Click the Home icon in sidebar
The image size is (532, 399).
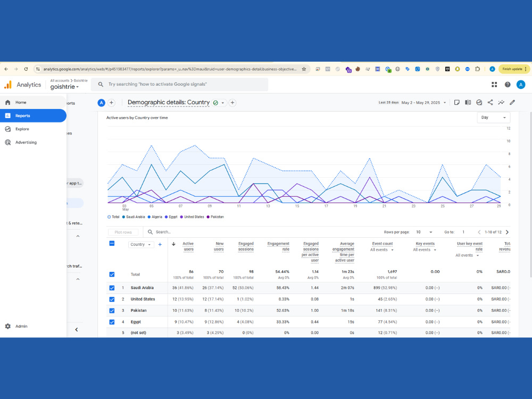tap(8, 102)
